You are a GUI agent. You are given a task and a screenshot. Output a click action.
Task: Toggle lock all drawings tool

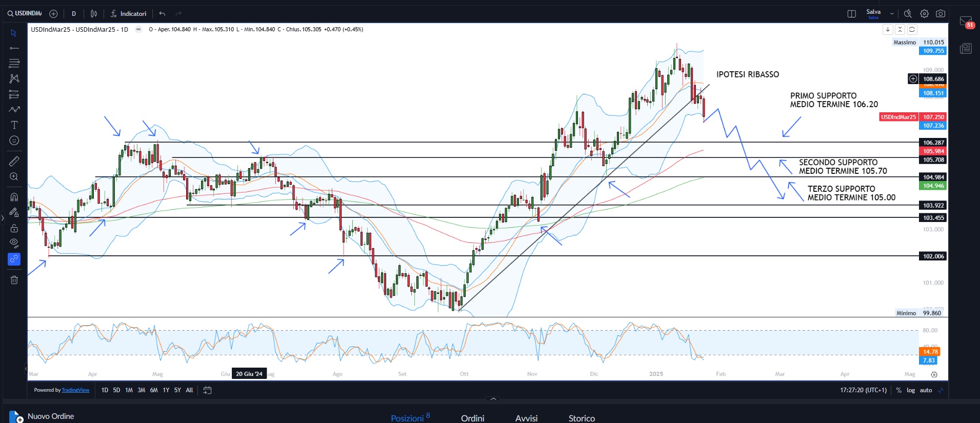(14, 228)
